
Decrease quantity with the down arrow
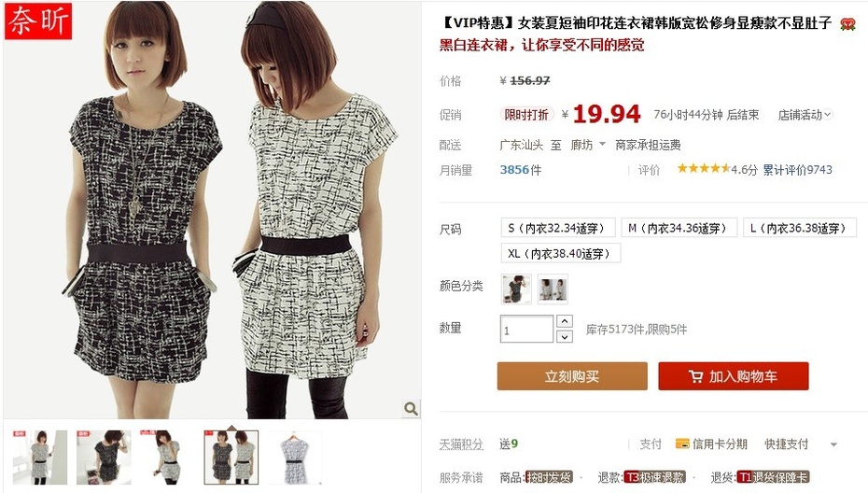[565, 337]
